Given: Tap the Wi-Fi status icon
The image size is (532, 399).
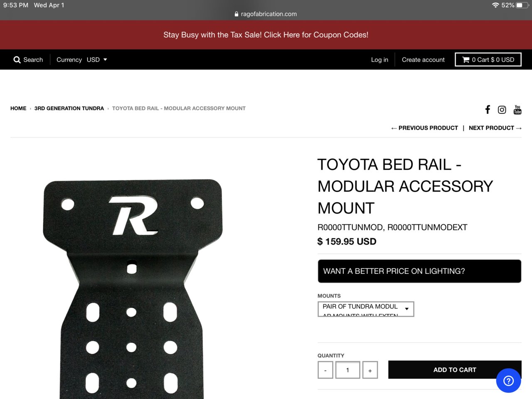Looking at the screenshot, I should (x=495, y=5).
